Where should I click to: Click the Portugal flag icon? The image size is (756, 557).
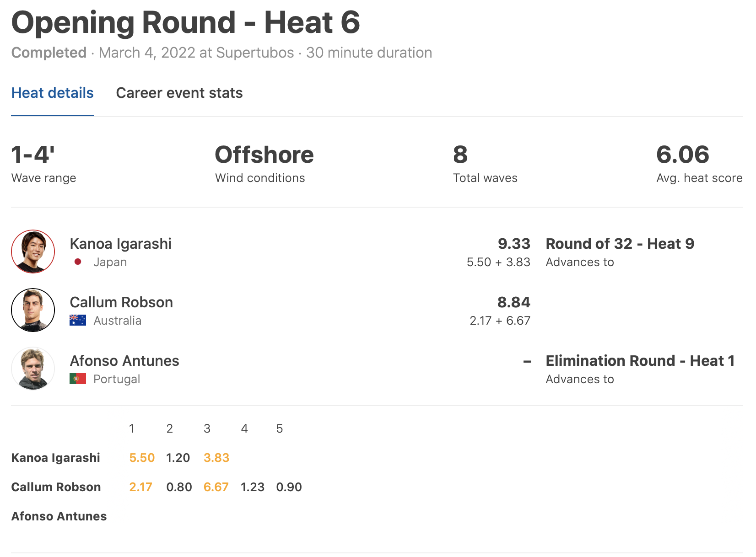click(78, 379)
